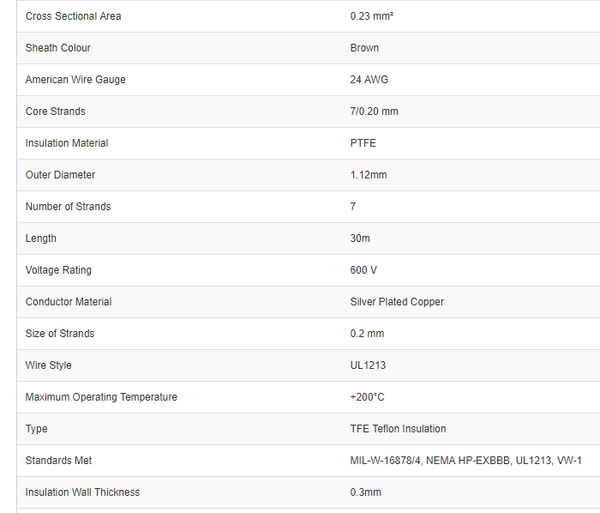
Task: Click the 600 V voltage rating value
Action: [363, 270]
